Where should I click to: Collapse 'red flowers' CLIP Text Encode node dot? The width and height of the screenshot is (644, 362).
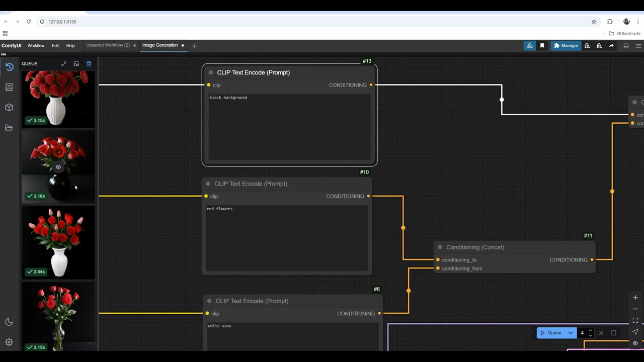pos(208,184)
